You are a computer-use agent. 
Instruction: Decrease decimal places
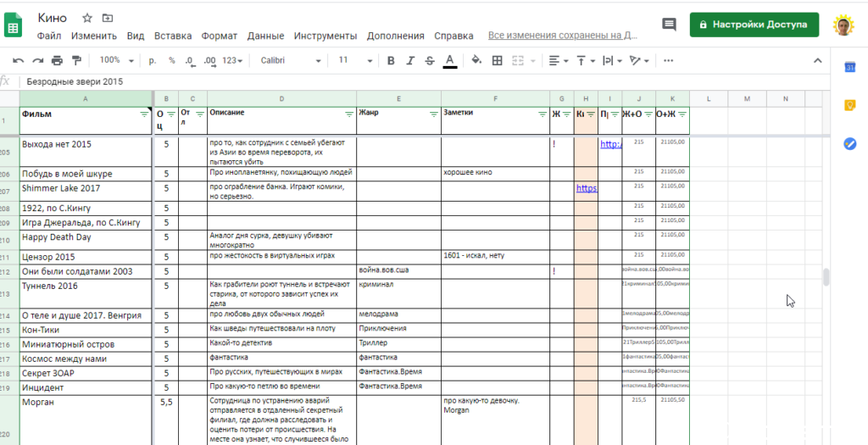[x=189, y=61]
